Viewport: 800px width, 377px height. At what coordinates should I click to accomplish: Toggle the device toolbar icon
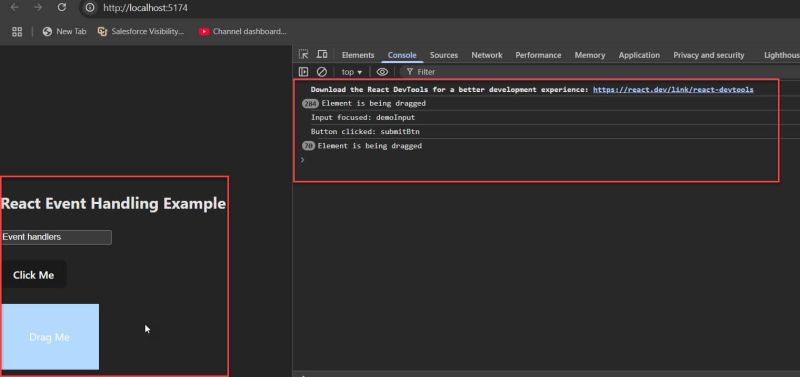tap(322, 55)
